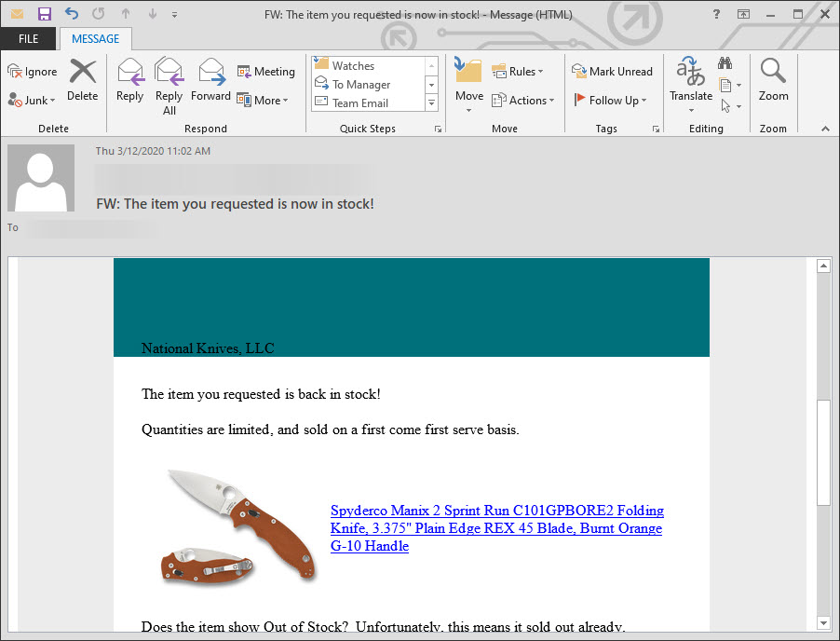The height and width of the screenshot is (641, 840).
Task: Forward this email
Action: click(x=210, y=80)
